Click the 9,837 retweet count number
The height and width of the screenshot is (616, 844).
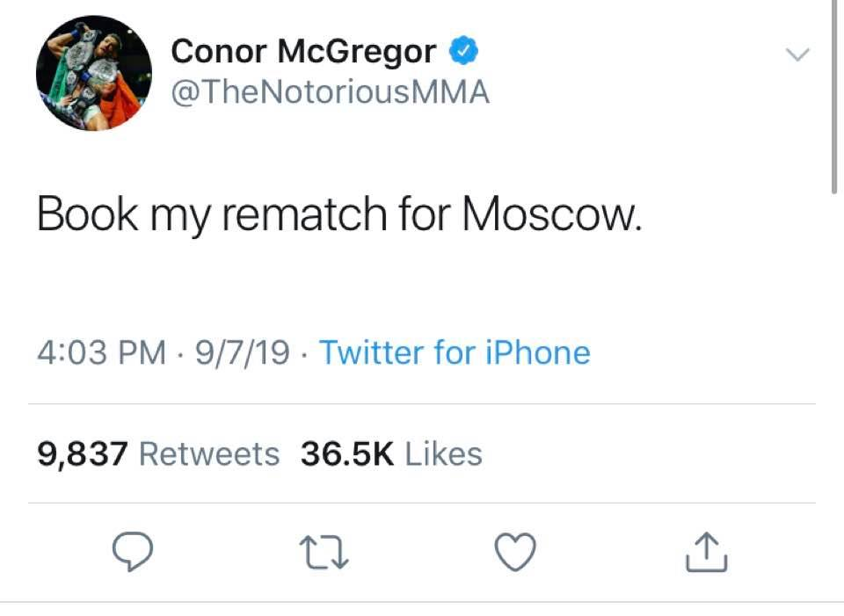click(83, 454)
